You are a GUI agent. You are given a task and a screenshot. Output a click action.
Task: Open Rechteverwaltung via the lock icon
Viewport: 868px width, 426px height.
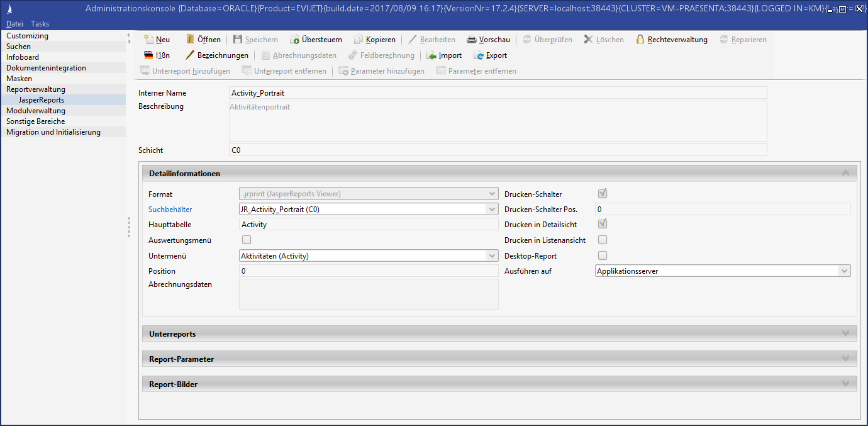[x=640, y=40]
